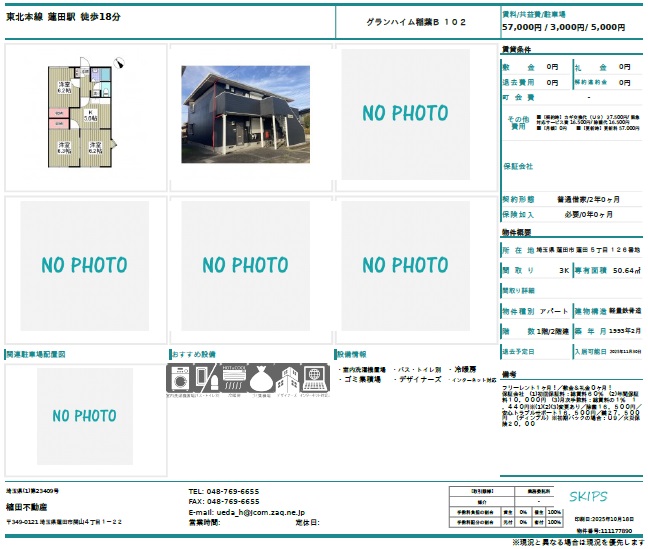
Task: Click the designers building icon
Action: 286,380
